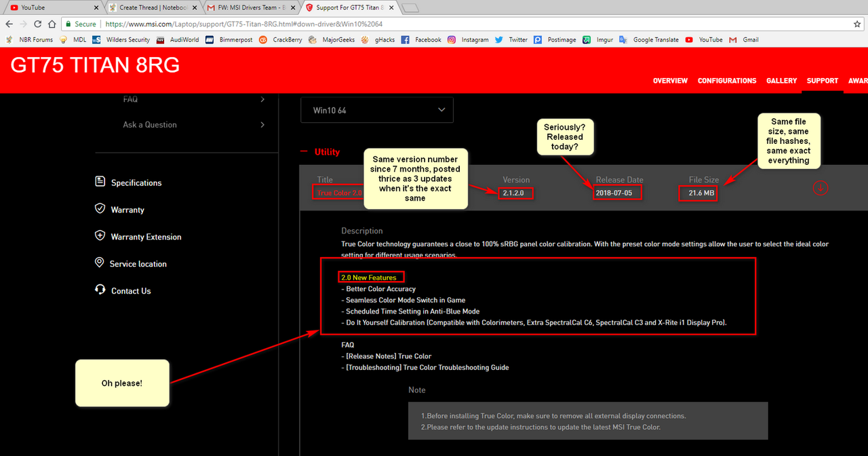Focus the msi.com address bar

(x=461, y=24)
